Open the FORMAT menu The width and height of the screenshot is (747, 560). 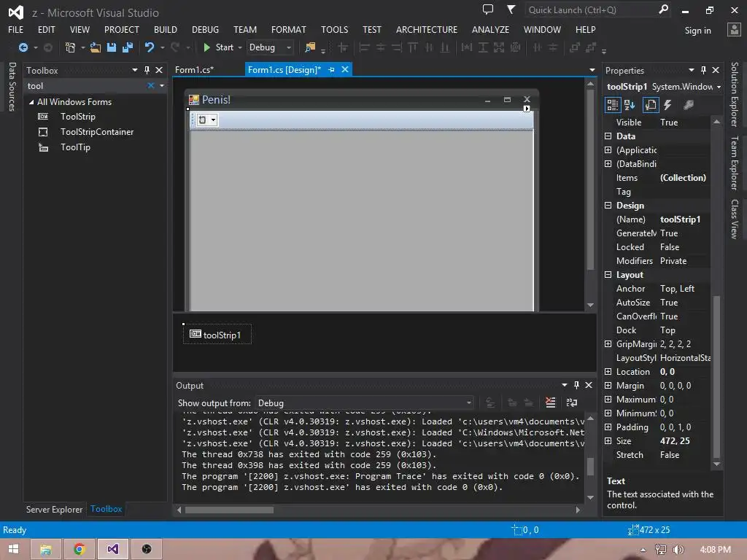(x=289, y=29)
